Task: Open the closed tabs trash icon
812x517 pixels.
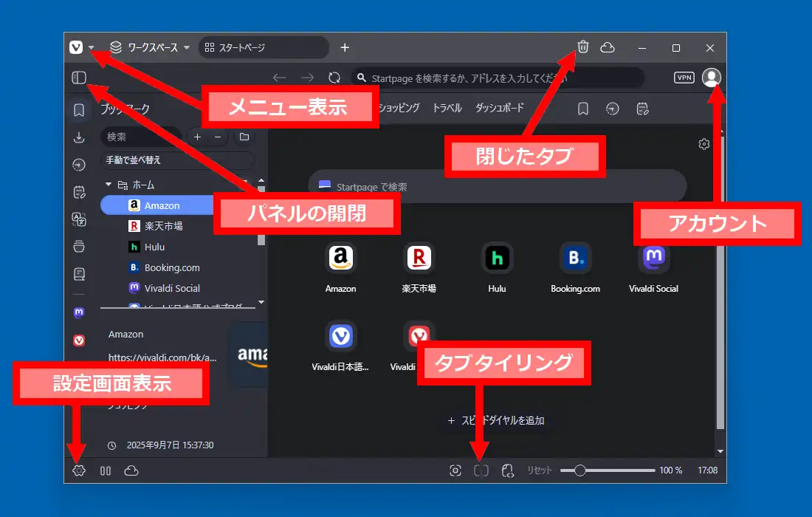Action: point(583,47)
